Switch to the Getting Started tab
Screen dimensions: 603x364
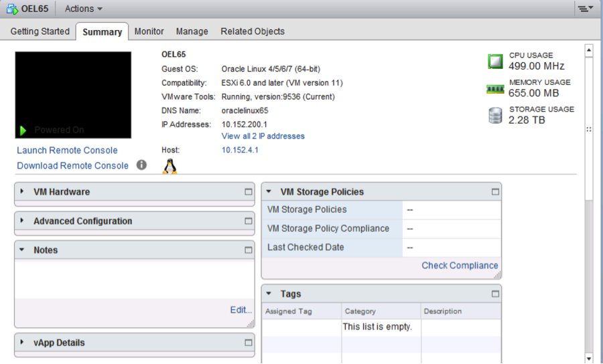[x=40, y=31]
